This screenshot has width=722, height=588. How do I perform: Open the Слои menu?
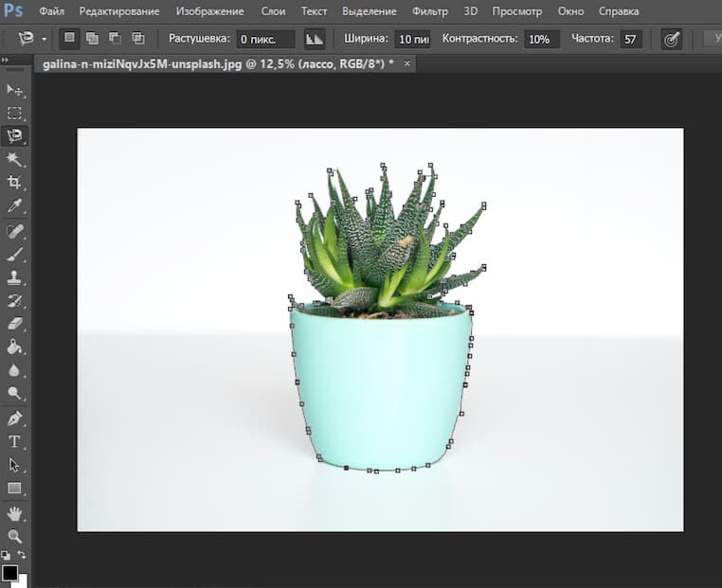tap(273, 11)
